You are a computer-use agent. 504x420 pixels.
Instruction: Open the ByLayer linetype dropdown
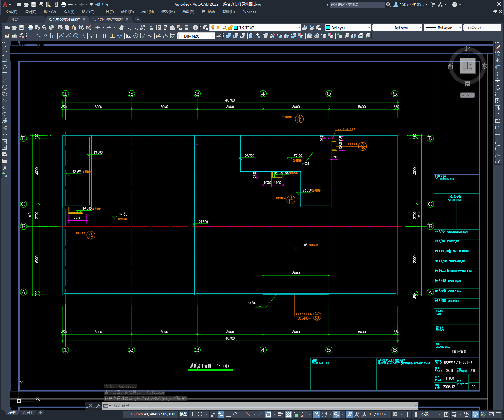[419, 28]
